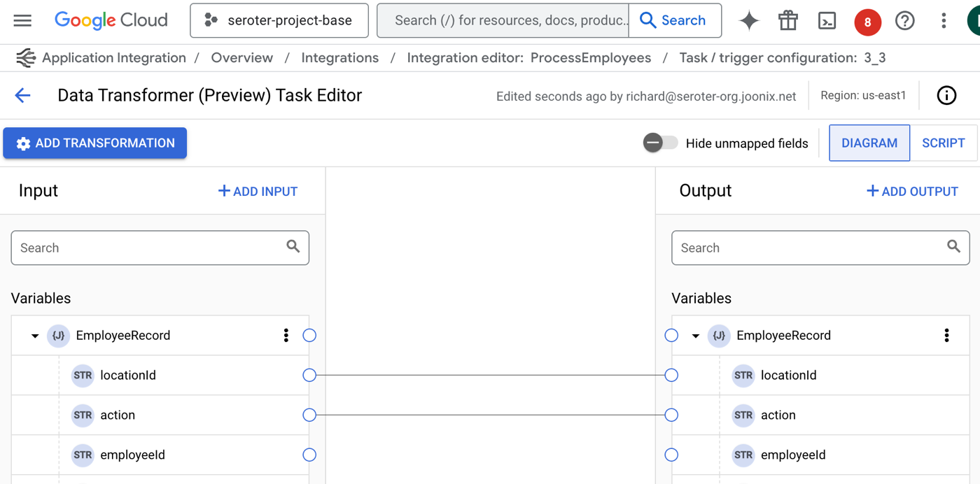The width and height of the screenshot is (980, 484).
Task: Click ADD OUTPUT link
Action: click(912, 191)
